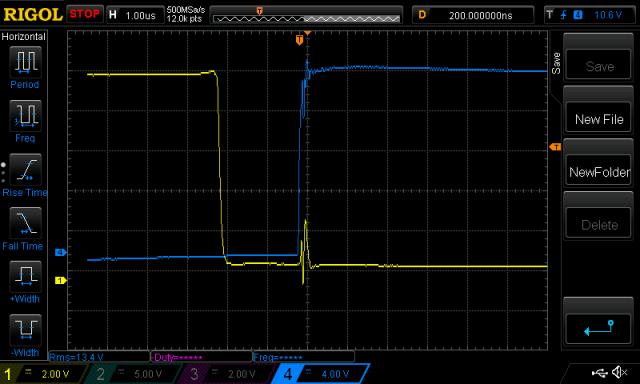Open horizontal timebase 1.00us setting
Image resolution: width=640 pixels, height=384 pixels.
click(135, 15)
